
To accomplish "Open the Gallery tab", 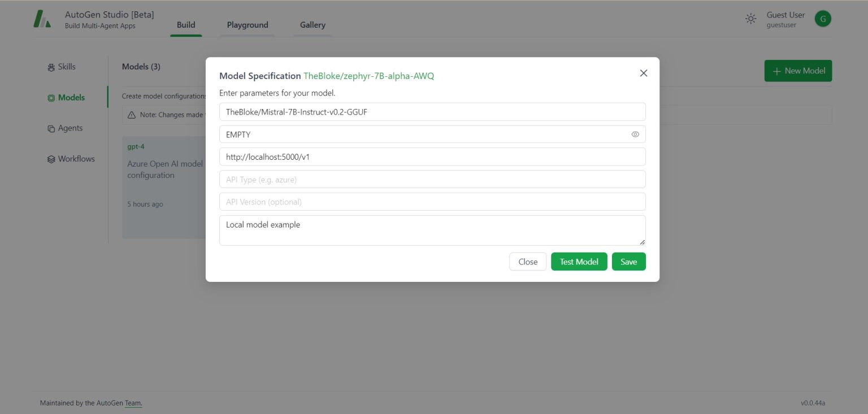I will 312,24.
